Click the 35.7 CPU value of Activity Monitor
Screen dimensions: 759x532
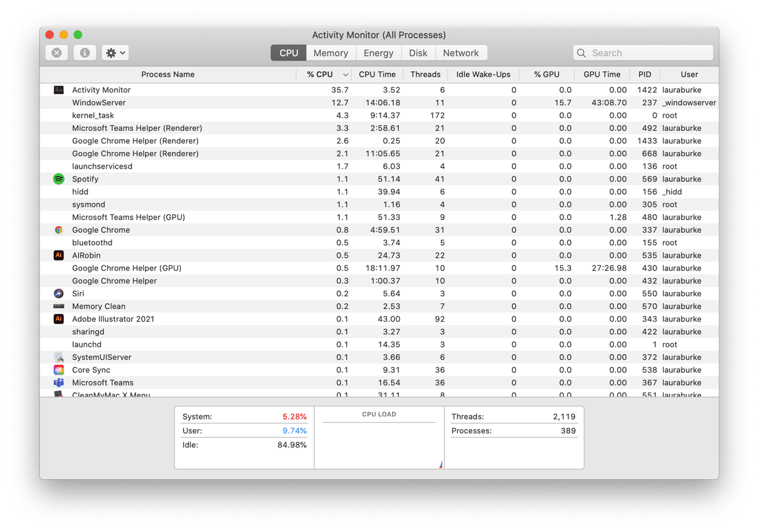pyautogui.click(x=340, y=90)
